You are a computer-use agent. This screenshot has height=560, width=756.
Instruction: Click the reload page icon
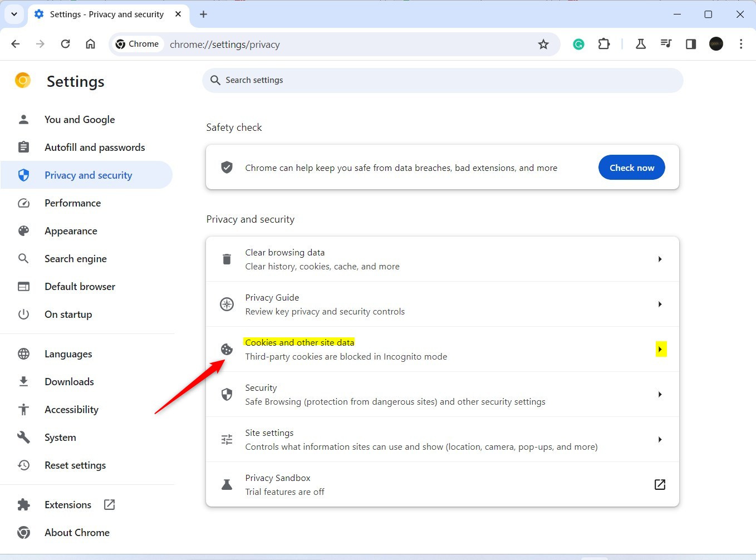[x=65, y=44]
